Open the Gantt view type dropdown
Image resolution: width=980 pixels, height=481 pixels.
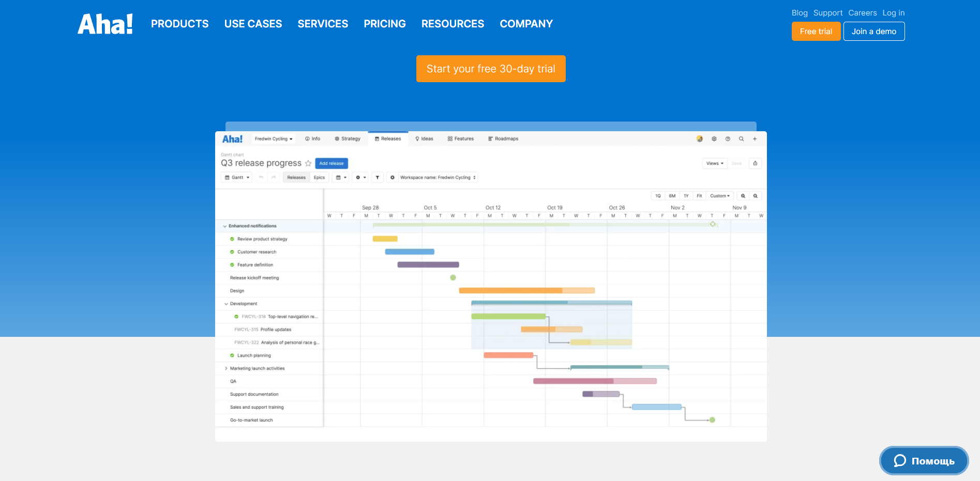point(237,178)
